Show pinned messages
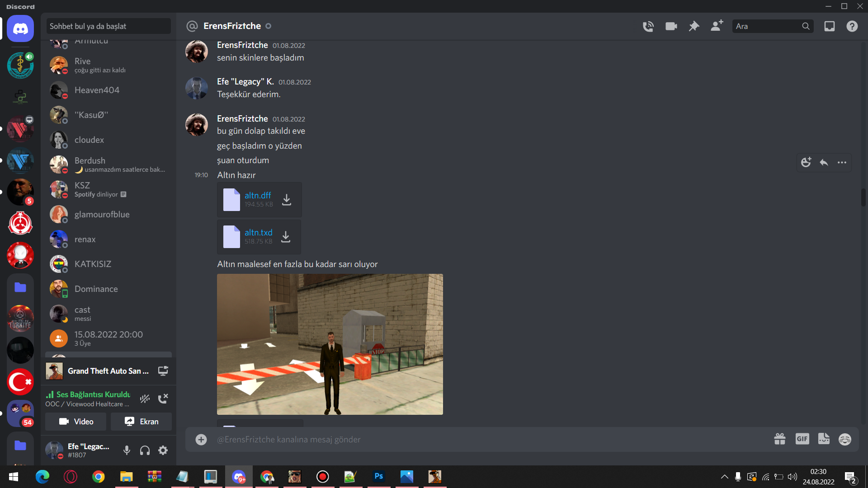The height and width of the screenshot is (488, 868). tap(693, 26)
